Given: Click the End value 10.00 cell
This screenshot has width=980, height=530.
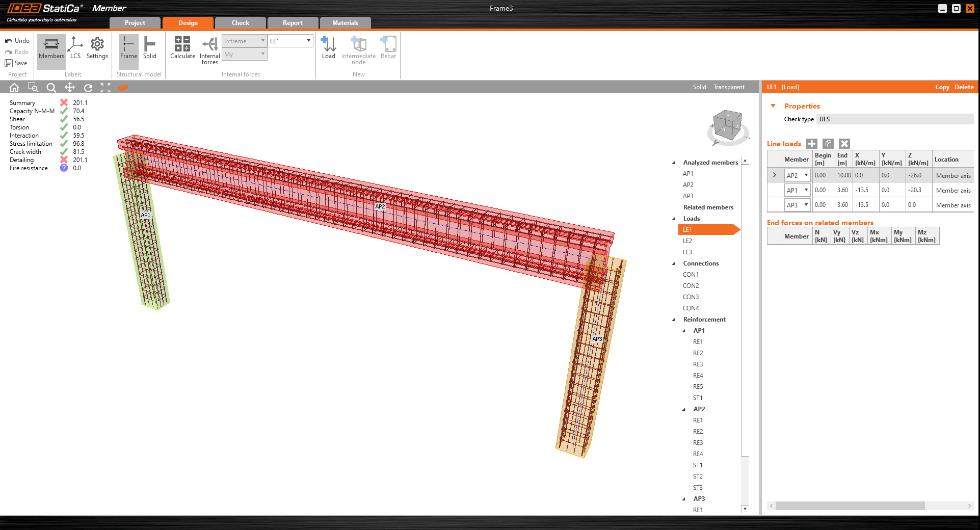Looking at the screenshot, I should coord(844,175).
